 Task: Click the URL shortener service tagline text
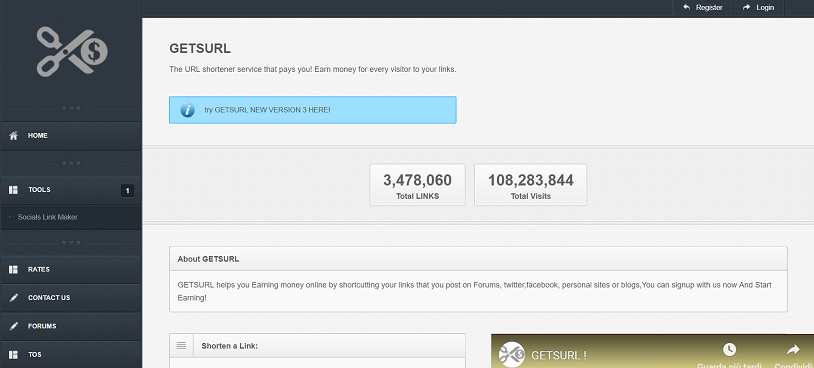313,69
